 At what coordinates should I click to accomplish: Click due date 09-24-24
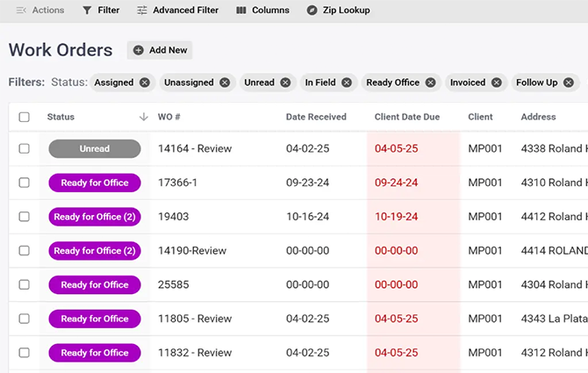click(x=396, y=183)
